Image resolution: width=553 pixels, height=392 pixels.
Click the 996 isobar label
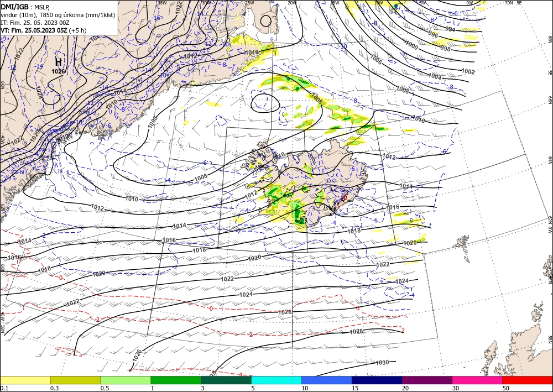pyautogui.click(x=434, y=34)
